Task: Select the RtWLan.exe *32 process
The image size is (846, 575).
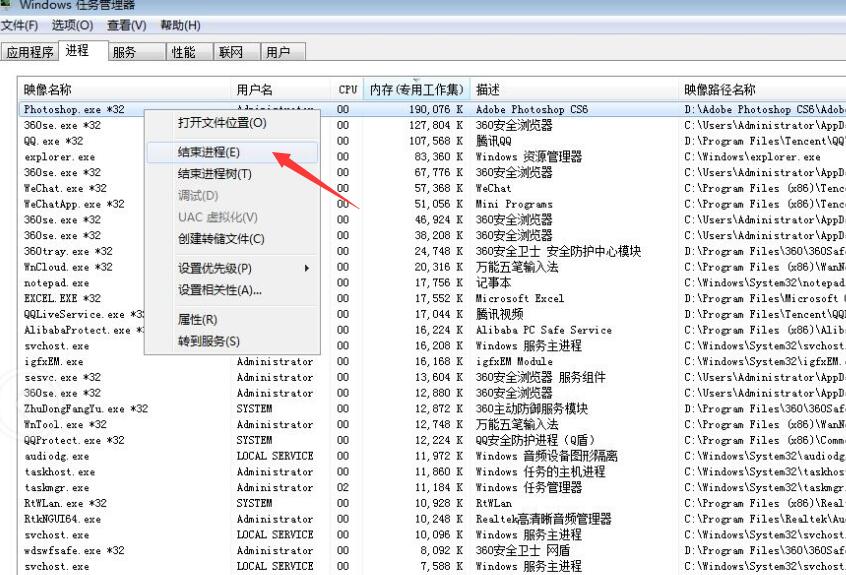Action: pyautogui.click(x=65, y=503)
